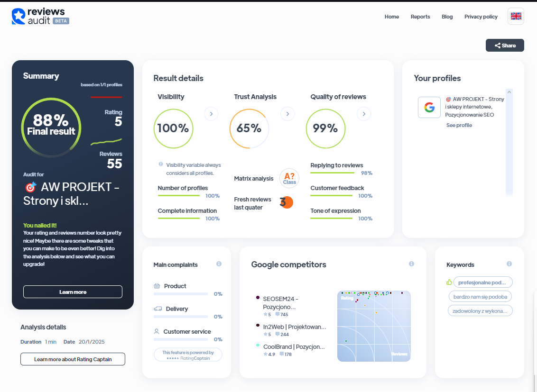Screen dimensions: 537x392
Task: Click the SEOSEM24 competitor dot
Action: [258, 298]
